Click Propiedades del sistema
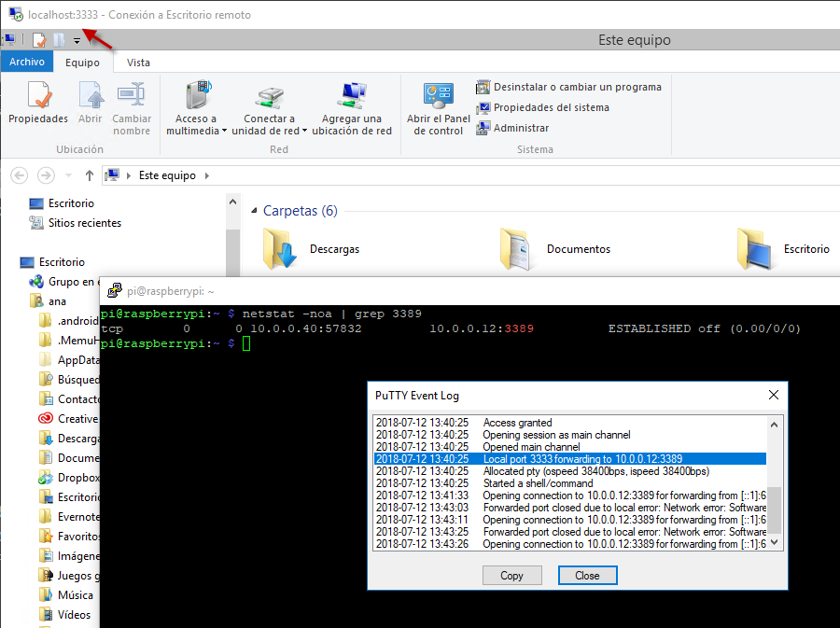This screenshot has height=628, width=840. tap(542, 107)
